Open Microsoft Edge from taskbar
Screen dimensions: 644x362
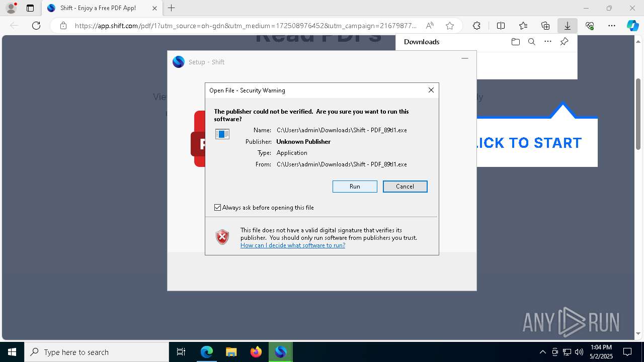coord(207,352)
